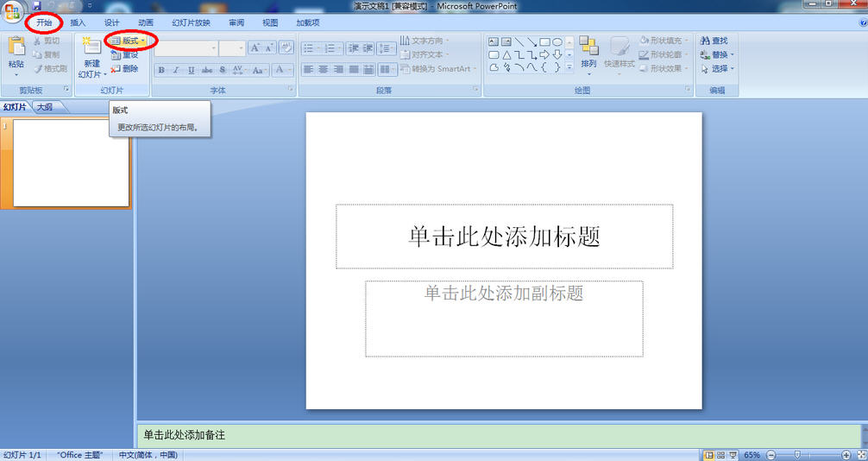Toggle Underline text formatting

point(191,70)
